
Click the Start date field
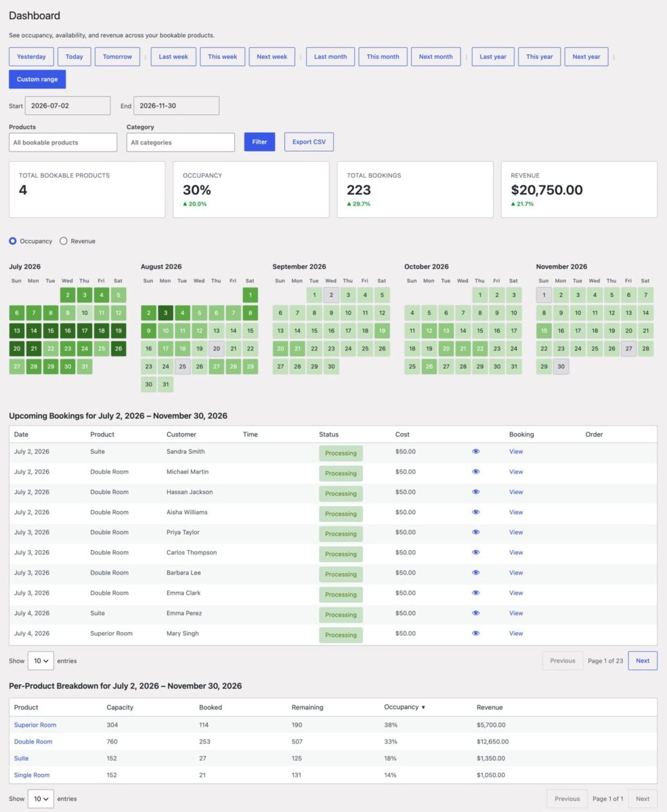point(68,106)
